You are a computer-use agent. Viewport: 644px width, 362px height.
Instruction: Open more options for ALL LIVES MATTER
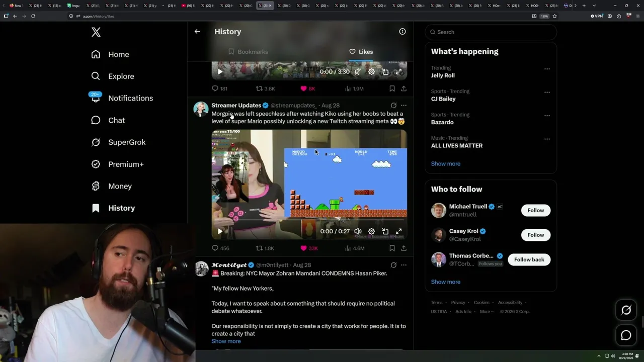pyautogui.click(x=547, y=139)
